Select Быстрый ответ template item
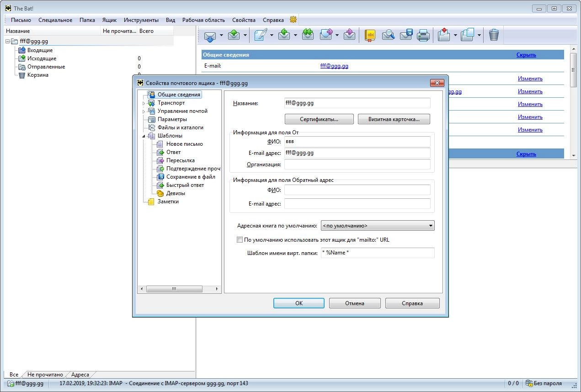581x392 pixels. pos(185,185)
